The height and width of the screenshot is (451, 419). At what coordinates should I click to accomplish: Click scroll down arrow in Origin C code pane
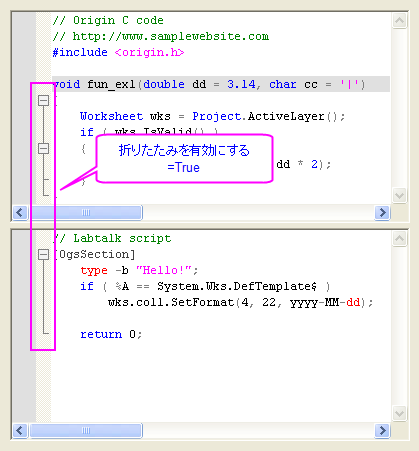click(399, 195)
